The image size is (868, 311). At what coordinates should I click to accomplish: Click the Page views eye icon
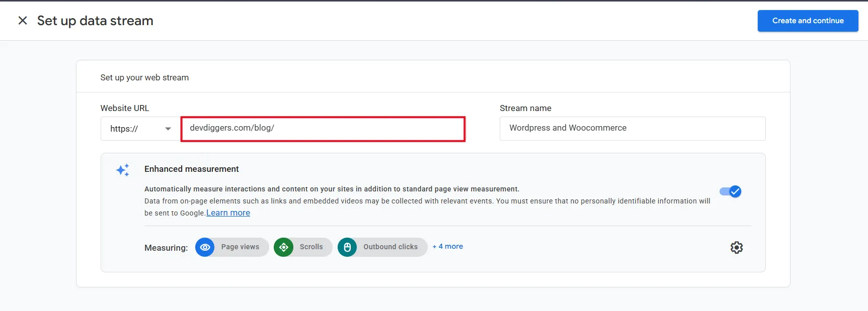click(x=205, y=247)
